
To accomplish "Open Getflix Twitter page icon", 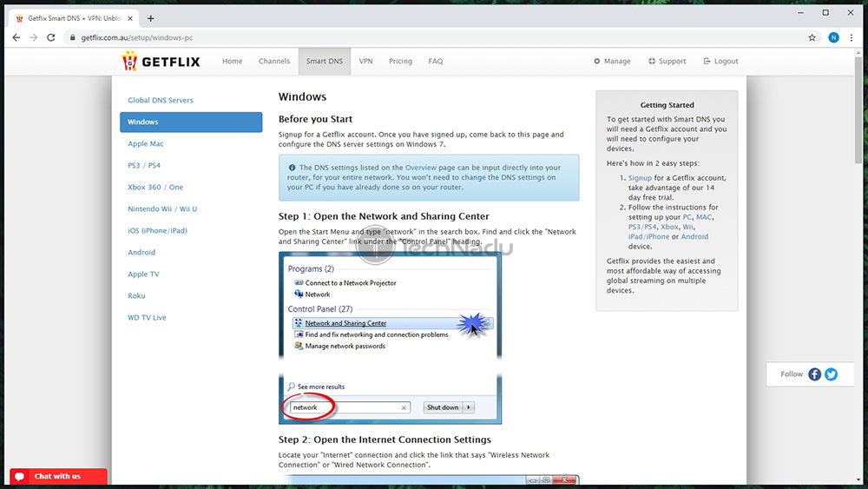I will (x=831, y=374).
